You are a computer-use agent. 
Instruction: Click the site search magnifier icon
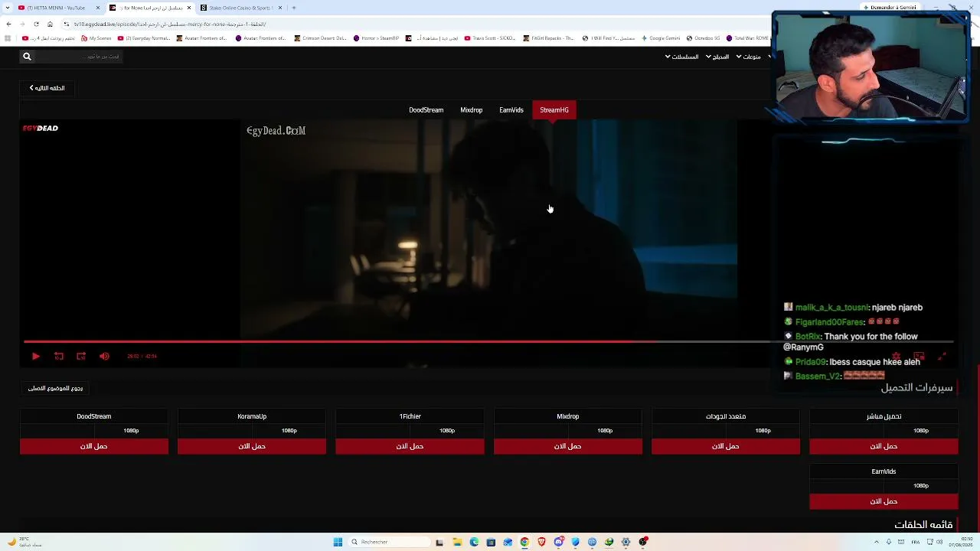point(27,56)
